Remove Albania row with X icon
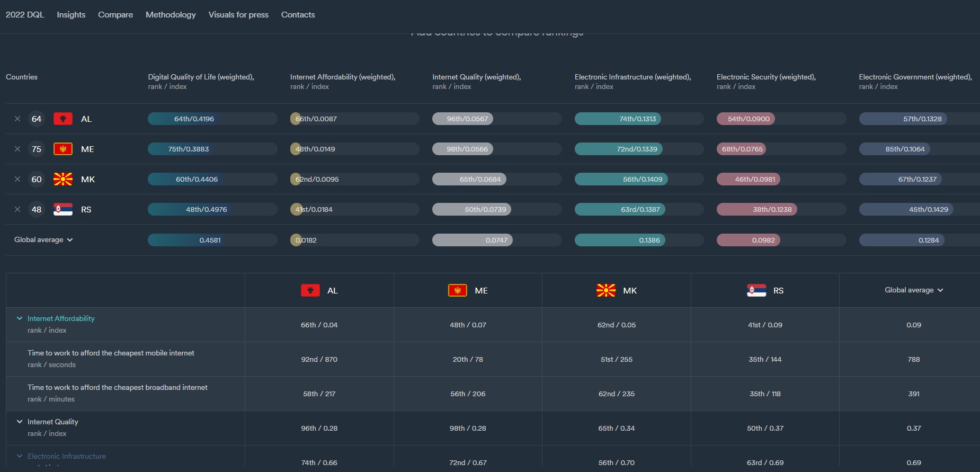This screenshot has height=472, width=980. pos(17,119)
